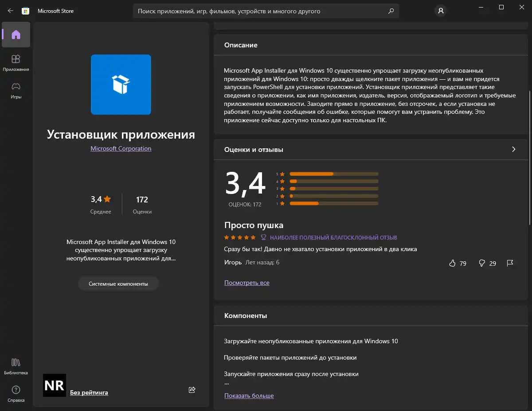Click the 1 star rating bar
532x411 pixels.
click(x=334, y=203)
